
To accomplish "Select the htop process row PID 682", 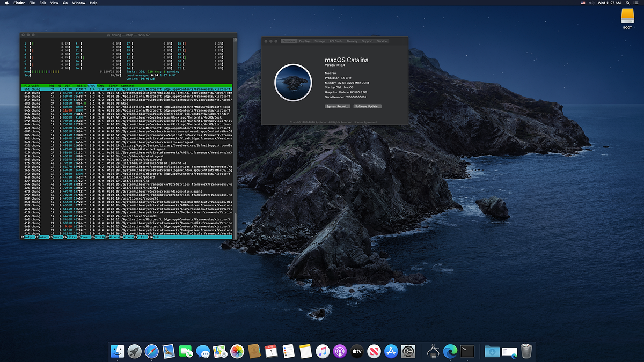I will click(x=127, y=103).
